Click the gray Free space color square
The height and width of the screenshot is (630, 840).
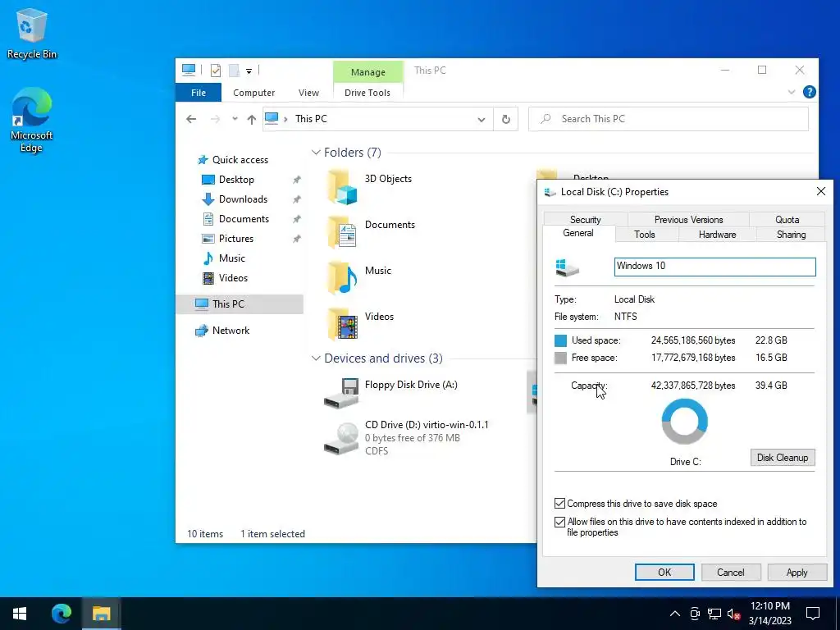pyautogui.click(x=560, y=358)
